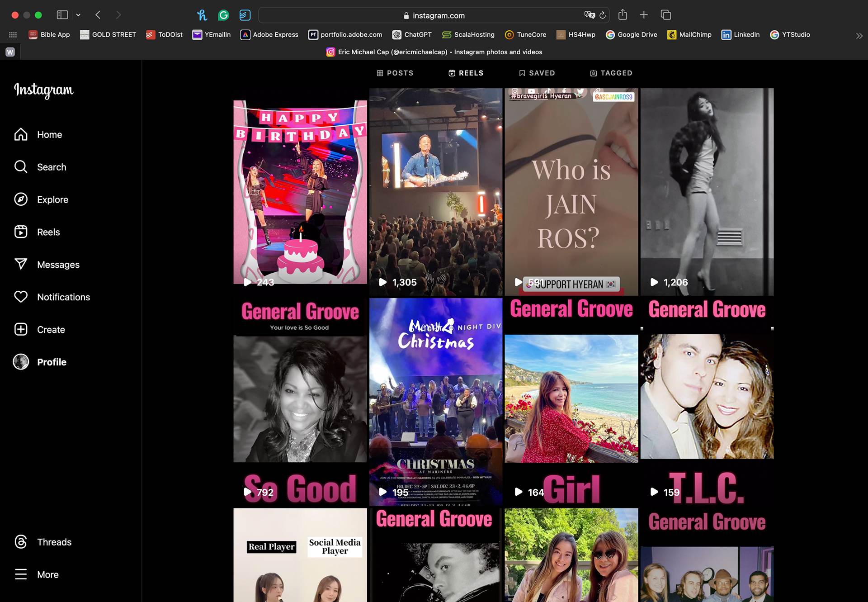Open the church concert reel with 1,305 views
The image size is (868, 602).
[x=436, y=192]
